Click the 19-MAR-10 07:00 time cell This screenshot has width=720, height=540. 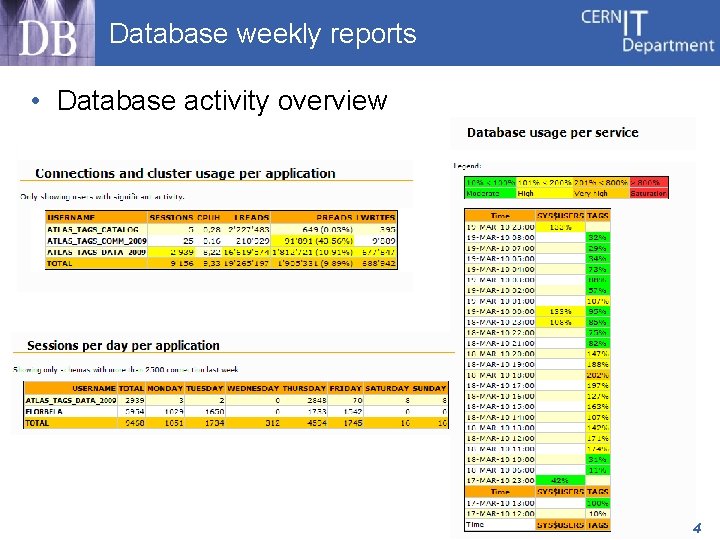(x=501, y=248)
